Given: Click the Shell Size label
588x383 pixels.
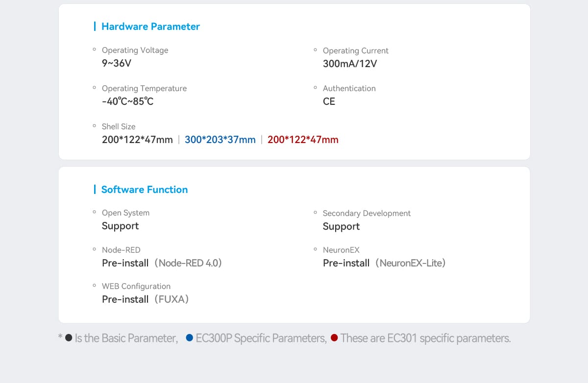Looking at the screenshot, I should 118,126.
